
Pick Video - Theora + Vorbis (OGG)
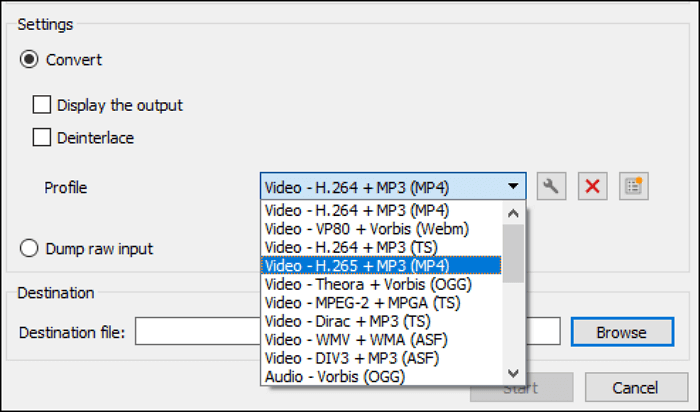pos(380,284)
